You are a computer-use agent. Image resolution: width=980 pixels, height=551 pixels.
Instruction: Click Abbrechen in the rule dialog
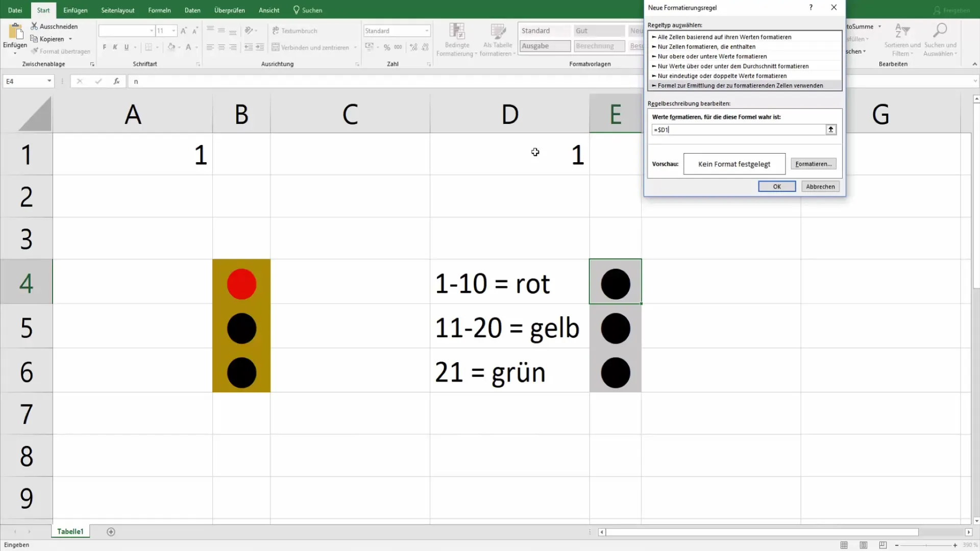pos(820,187)
